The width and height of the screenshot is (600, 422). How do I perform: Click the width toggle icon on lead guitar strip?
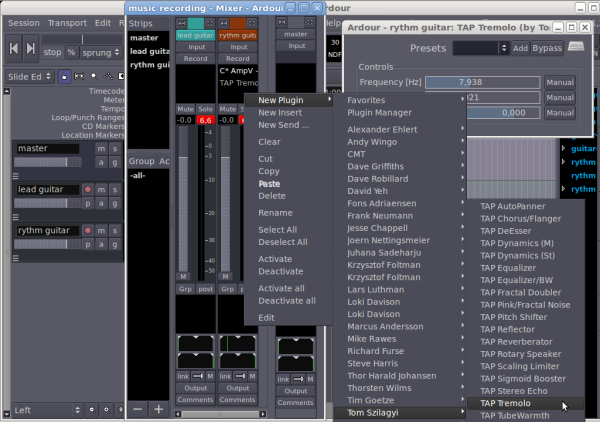[209, 23]
